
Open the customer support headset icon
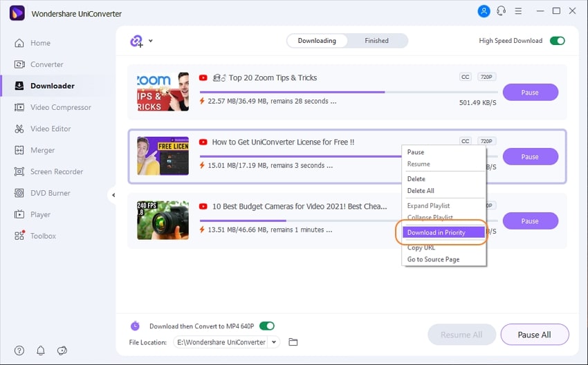[x=501, y=11]
